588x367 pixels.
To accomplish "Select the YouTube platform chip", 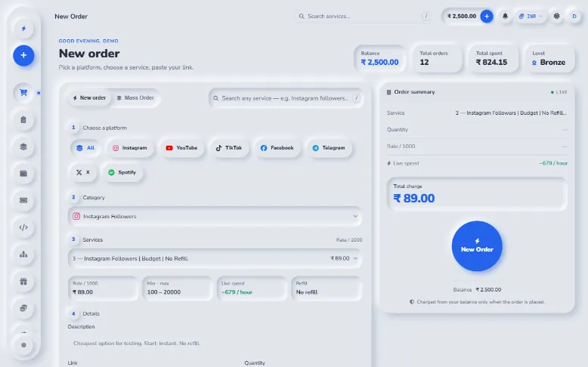I will [x=181, y=148].
